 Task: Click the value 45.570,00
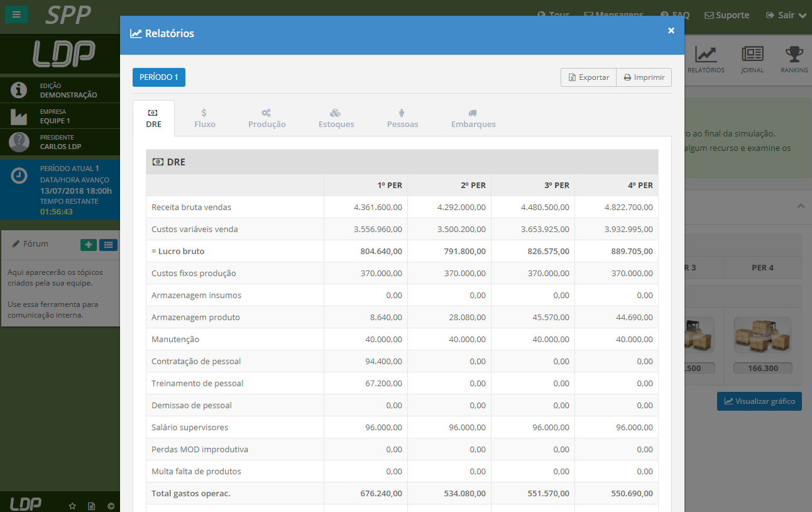click(x=551, y=317)
